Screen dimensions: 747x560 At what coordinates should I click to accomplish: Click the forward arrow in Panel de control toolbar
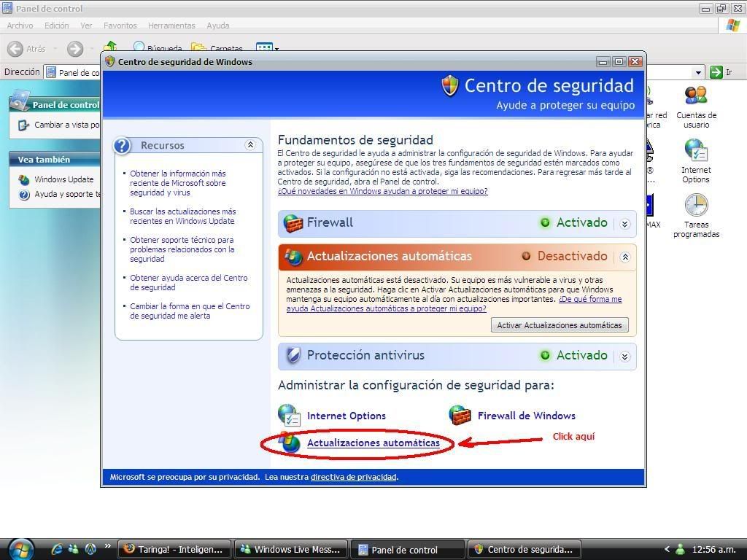tap(75, 49)
